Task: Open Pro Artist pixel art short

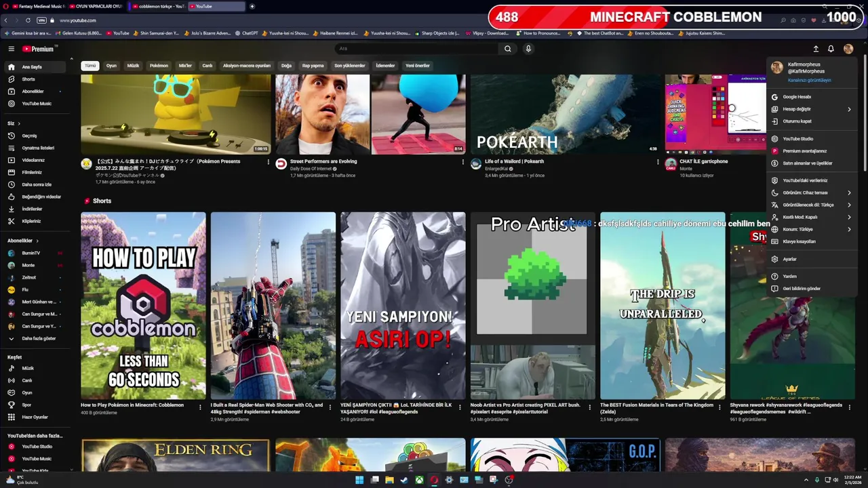Action: click(532, 306)
